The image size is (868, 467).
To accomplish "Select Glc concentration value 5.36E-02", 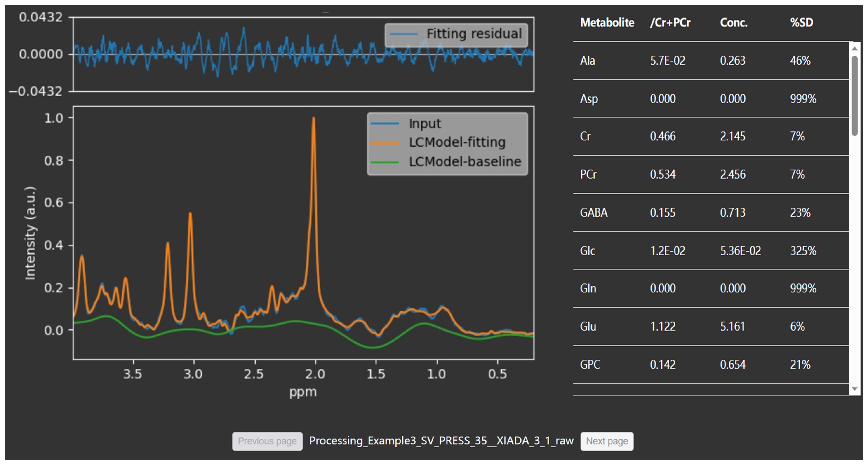I will click(x=741, y=251).
